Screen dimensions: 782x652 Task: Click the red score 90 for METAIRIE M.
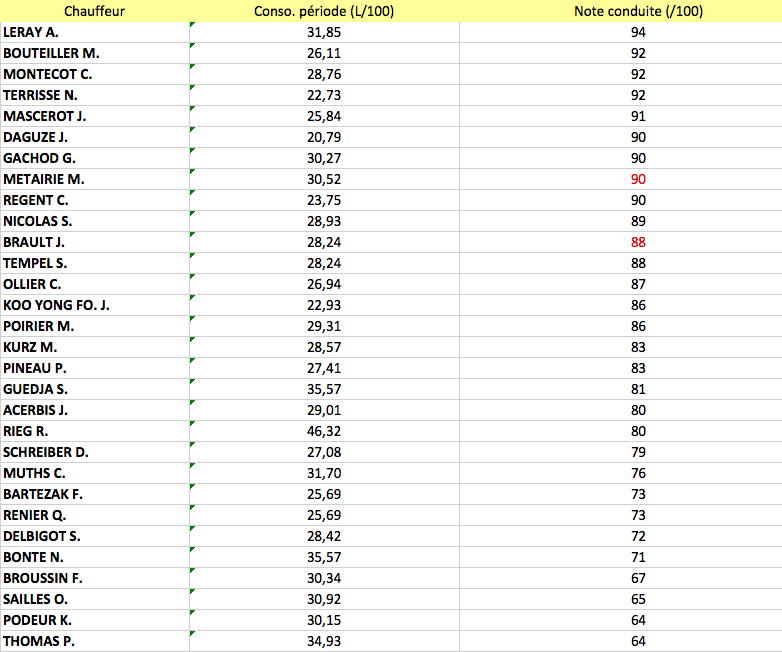point(638,179)
